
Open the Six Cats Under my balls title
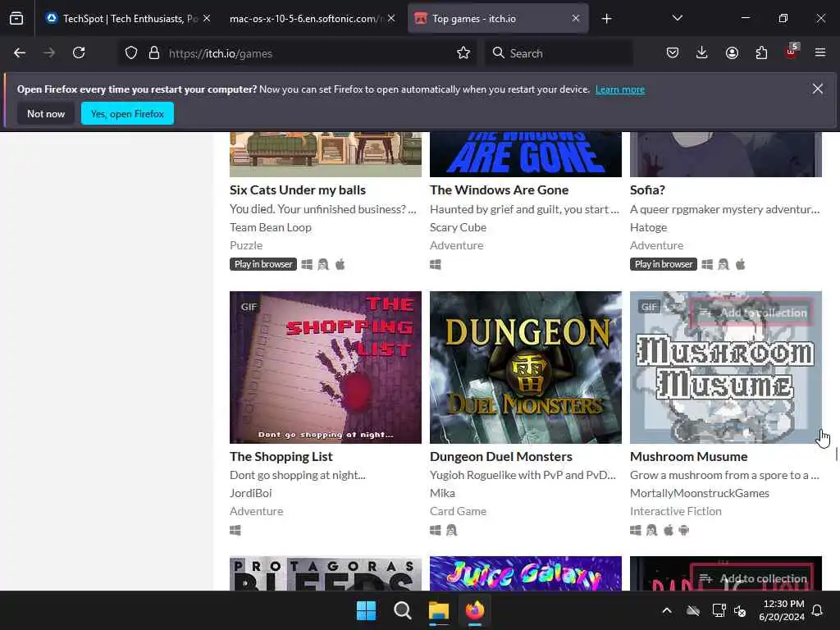click(x=298, y=189)
